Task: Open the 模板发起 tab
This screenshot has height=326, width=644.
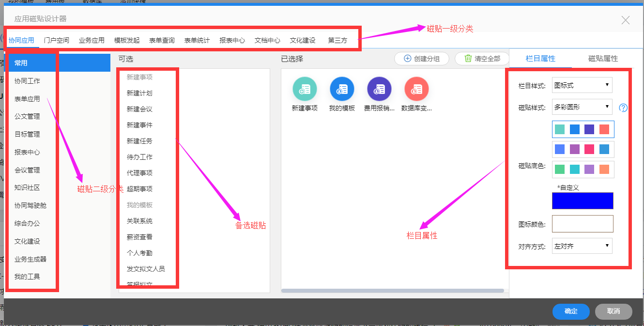Action: [x=127, y=40]
